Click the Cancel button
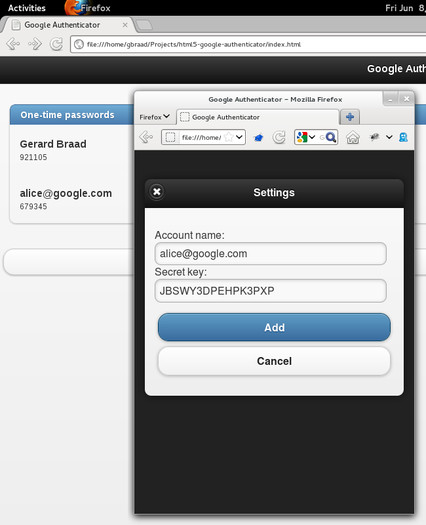Image resolution: width=426 pixels, height=525 pixels. pyautogui.click(x=274, y=361)
